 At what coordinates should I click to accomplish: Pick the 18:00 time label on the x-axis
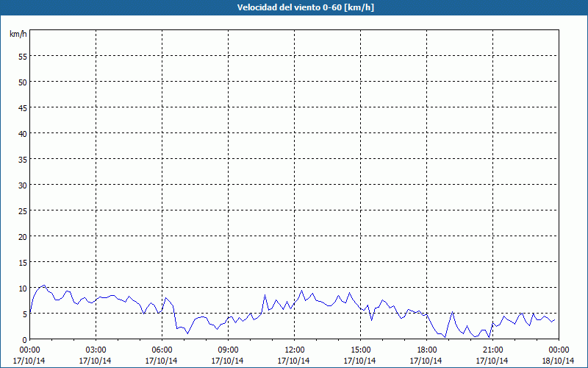[426, 350]
